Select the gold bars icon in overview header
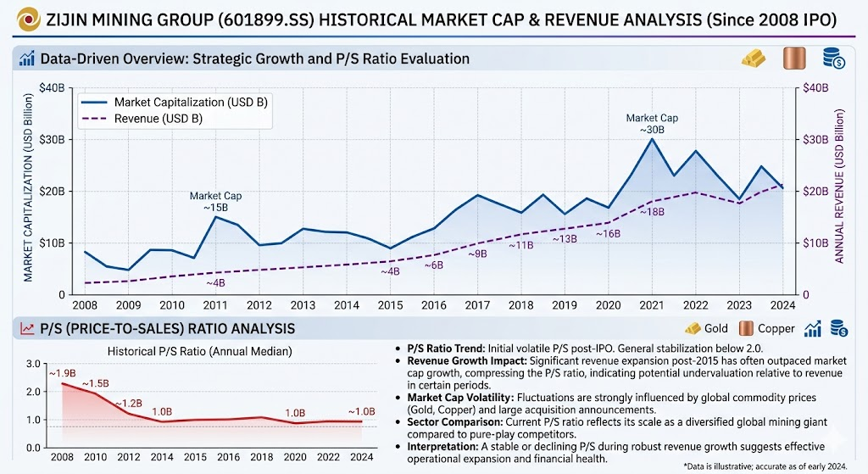868x474 pixels. tap(754, 59)
